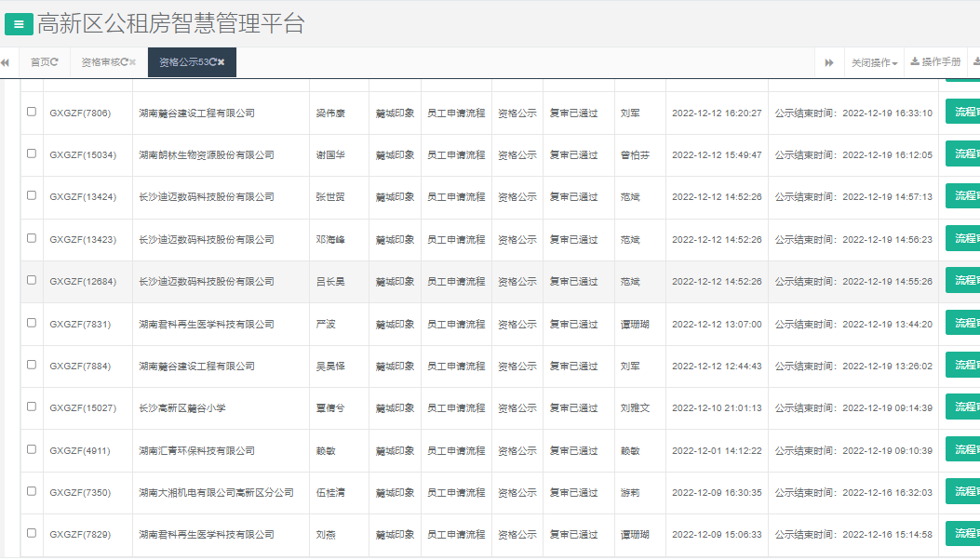Check the checkbox for GXGZF(7806)
This screenshot has height=560, width=980.
pos(31,113)
